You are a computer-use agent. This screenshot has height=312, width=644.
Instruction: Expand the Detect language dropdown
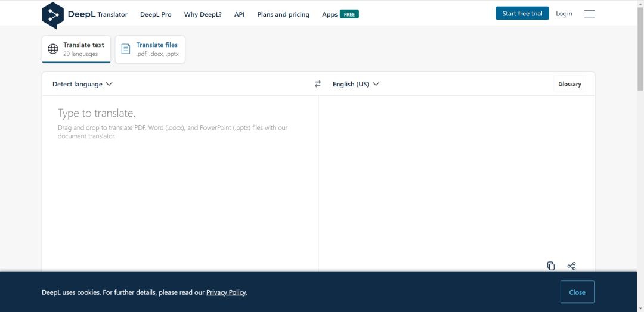pos(82,84)
